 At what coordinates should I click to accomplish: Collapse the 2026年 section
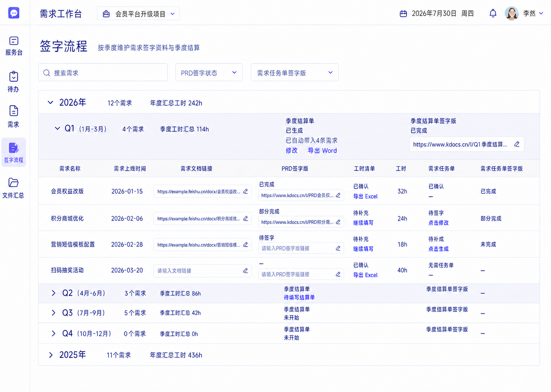(50, 102)
